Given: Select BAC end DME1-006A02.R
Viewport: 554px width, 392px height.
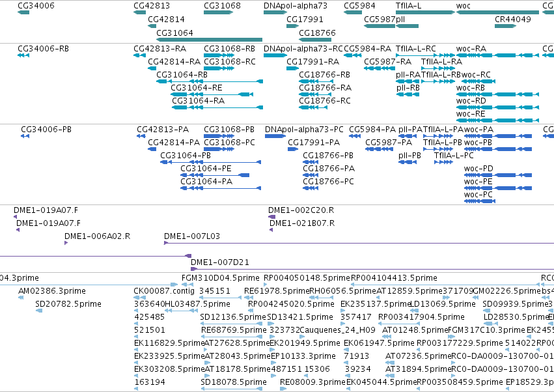Looking at the screenshot, I should coord(66,243).
